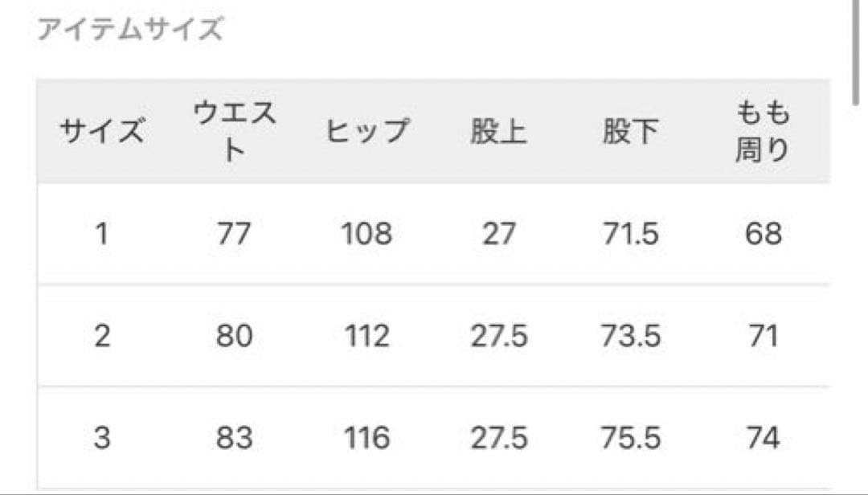Select the ウエスト column header

click(x=234, y=132)
